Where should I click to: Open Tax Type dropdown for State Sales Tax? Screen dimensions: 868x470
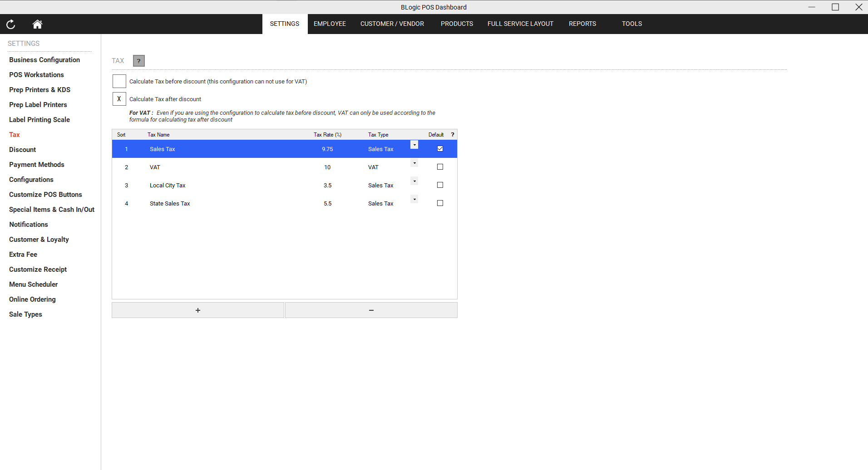(x=414, y=199)
